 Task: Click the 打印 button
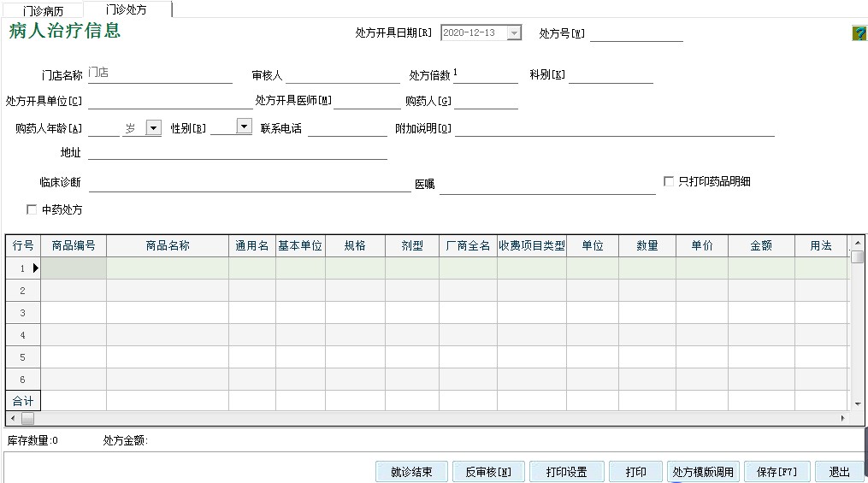(x=635, y=471)
